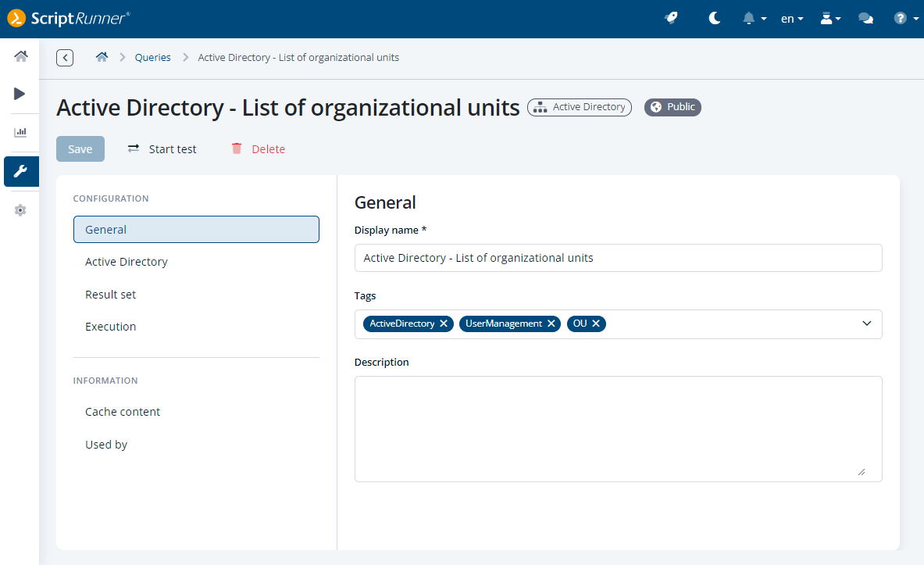This screenshot has width=924, height=565.
Task: Click the Save button
Action: (x=80, y=149)
